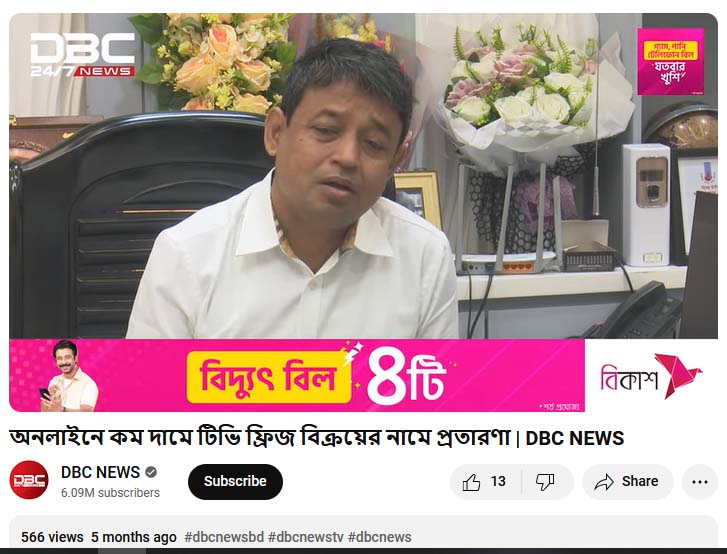
Task: Click the DBC 24/7 News watermark logo
Action: (x=83, y=54)
